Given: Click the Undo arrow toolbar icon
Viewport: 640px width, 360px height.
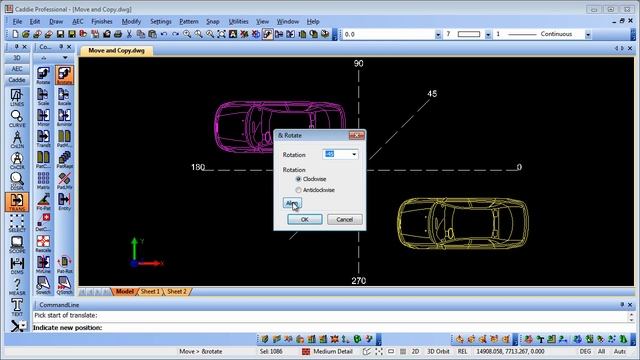Looking at the screenshot, I should coord(164,34).
